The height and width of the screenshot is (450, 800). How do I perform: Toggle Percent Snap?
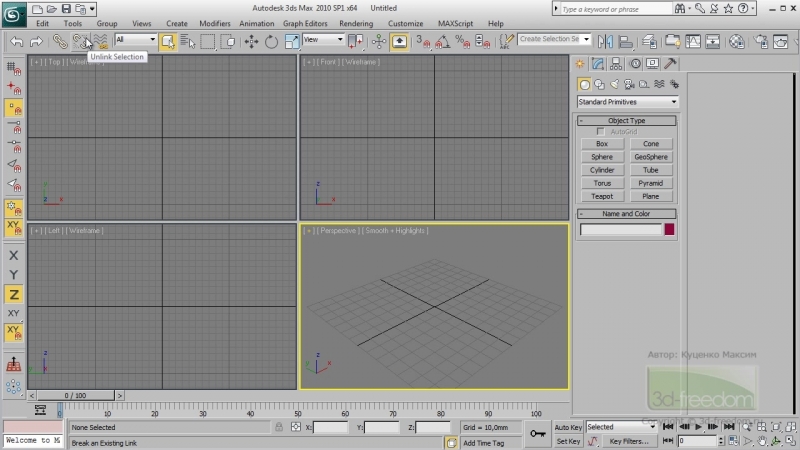pos(463,41)
